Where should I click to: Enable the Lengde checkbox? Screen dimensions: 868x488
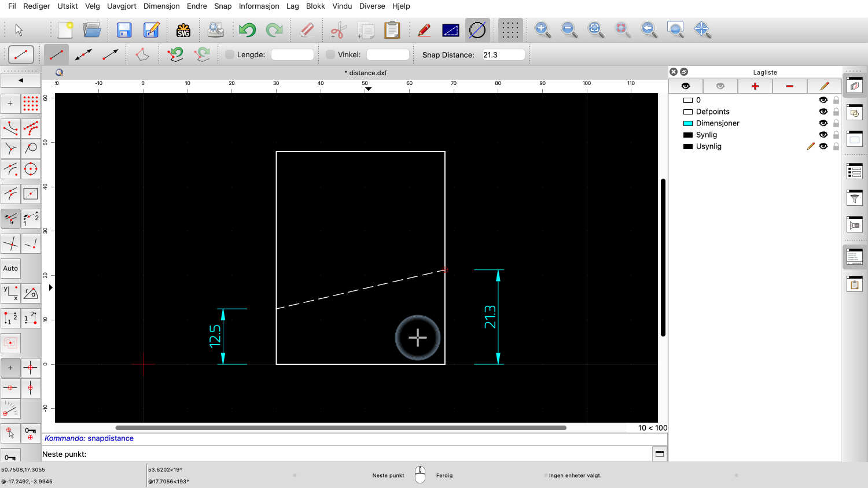230,55
